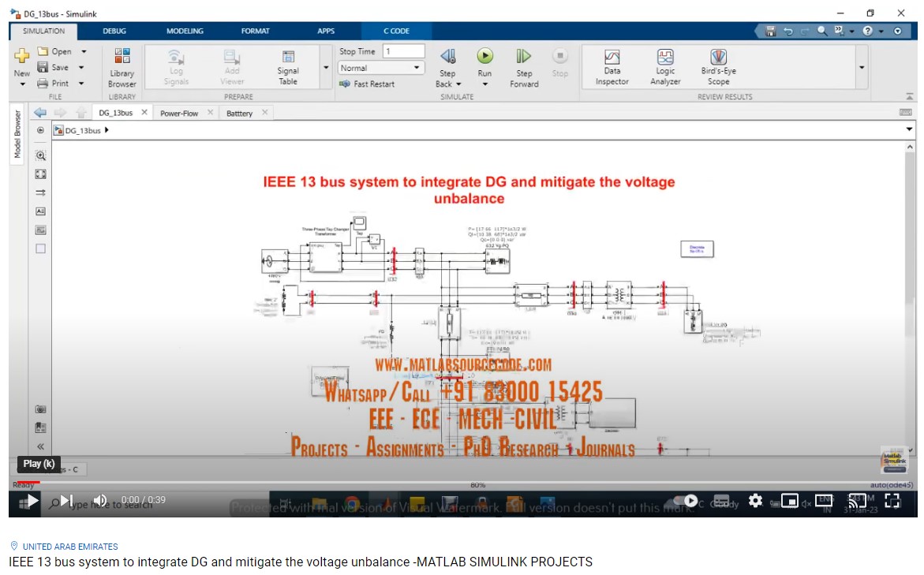924x575 pixels.
Task: Expand the Review Results gallery arrow
Action: click(x=862, y=68)
